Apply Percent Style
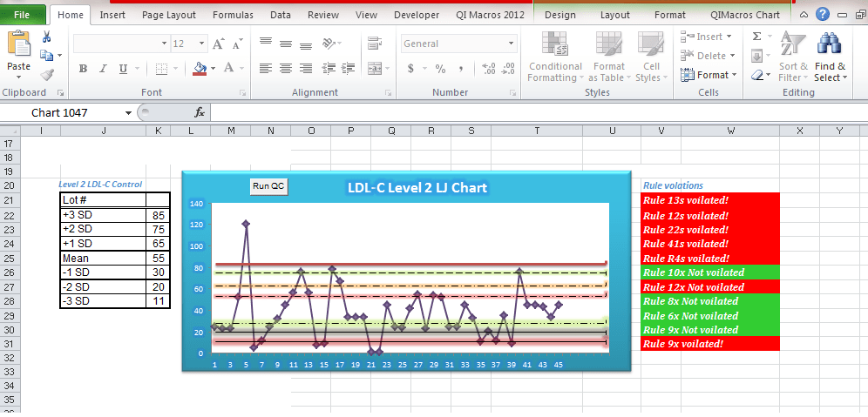The height and width of the screenshot is (417, 868). (x=440, y=69)
